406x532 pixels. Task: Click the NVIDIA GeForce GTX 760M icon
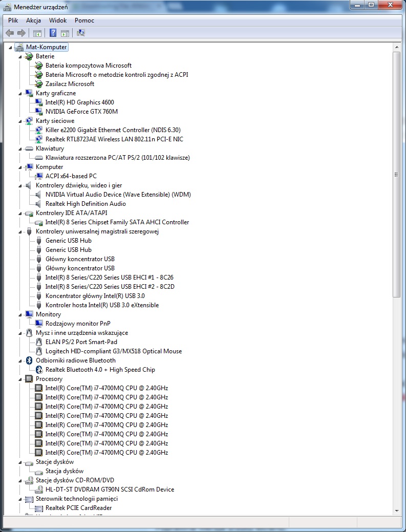39,112
